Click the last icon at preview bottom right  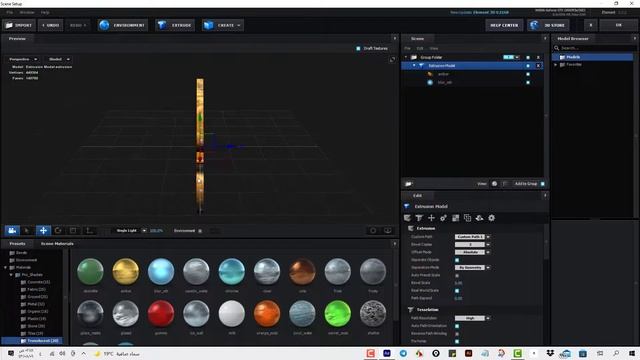coord(388,231)
